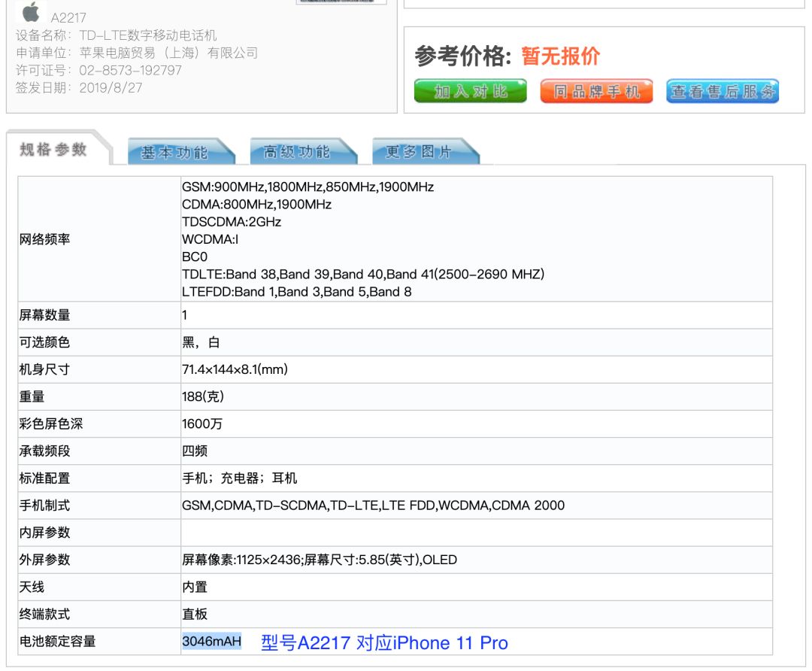
Task: Click the 外屏参数 row label
Action: point(44,560)
